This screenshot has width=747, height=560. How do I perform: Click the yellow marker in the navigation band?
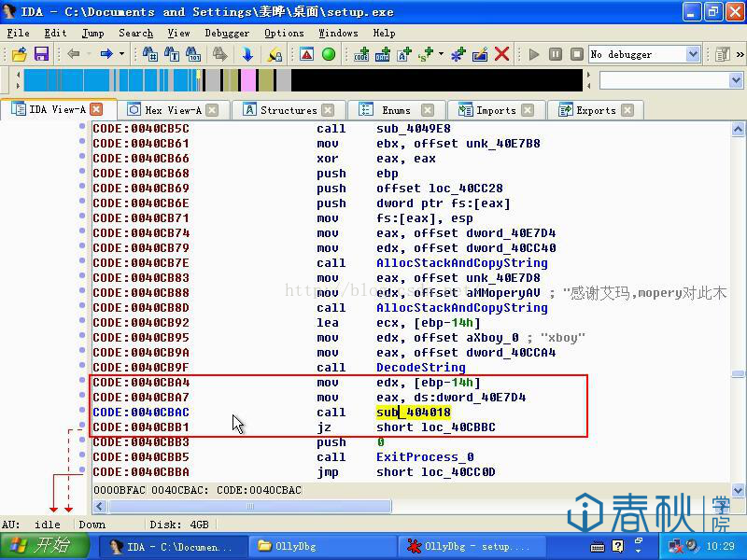[198, 75]
